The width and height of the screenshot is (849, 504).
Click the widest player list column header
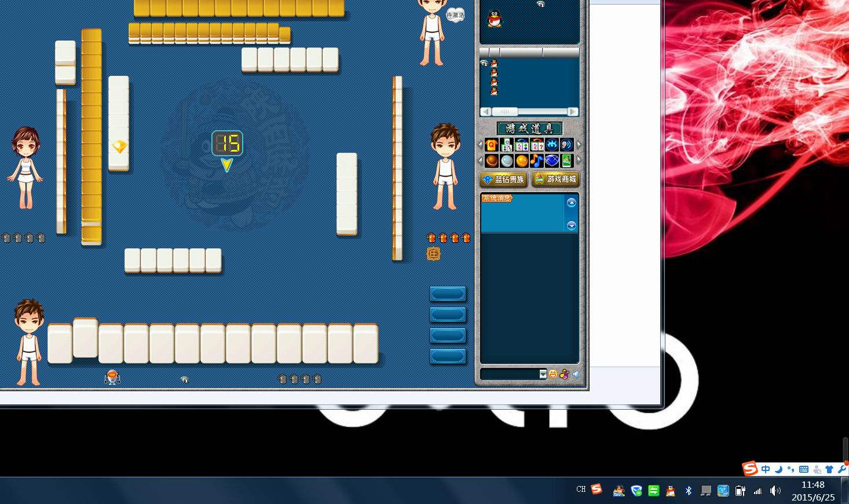[521, 53]
